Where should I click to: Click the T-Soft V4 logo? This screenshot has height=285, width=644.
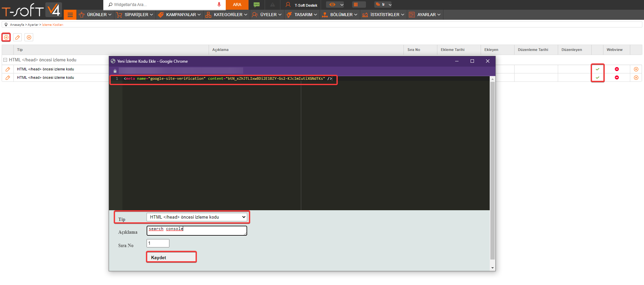tap(31, 10)
